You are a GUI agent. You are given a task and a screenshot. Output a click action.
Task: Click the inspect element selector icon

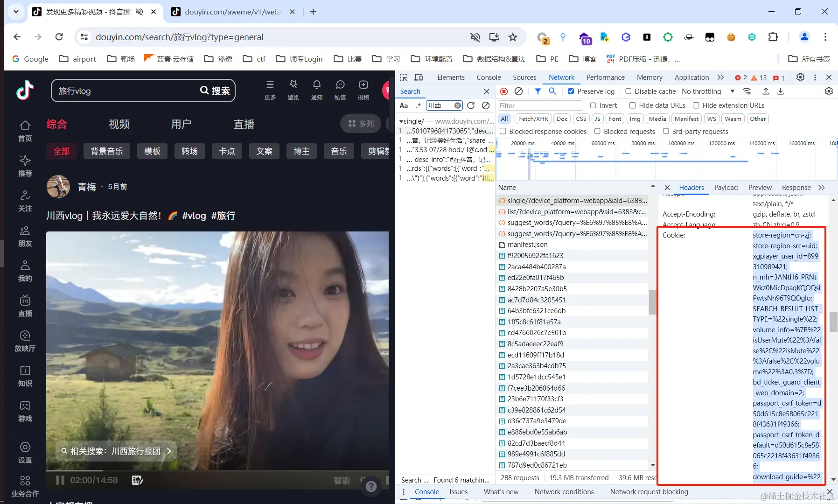(404, 77)
